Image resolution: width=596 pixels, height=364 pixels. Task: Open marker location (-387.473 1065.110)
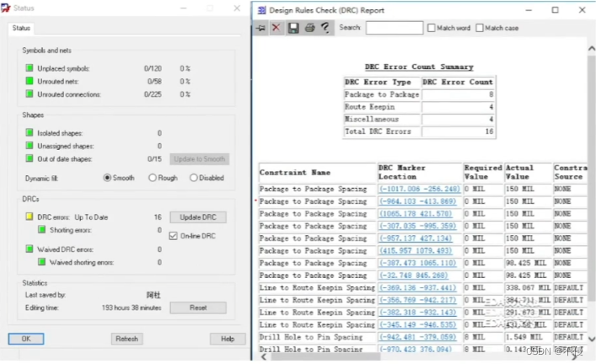(417, 263)
